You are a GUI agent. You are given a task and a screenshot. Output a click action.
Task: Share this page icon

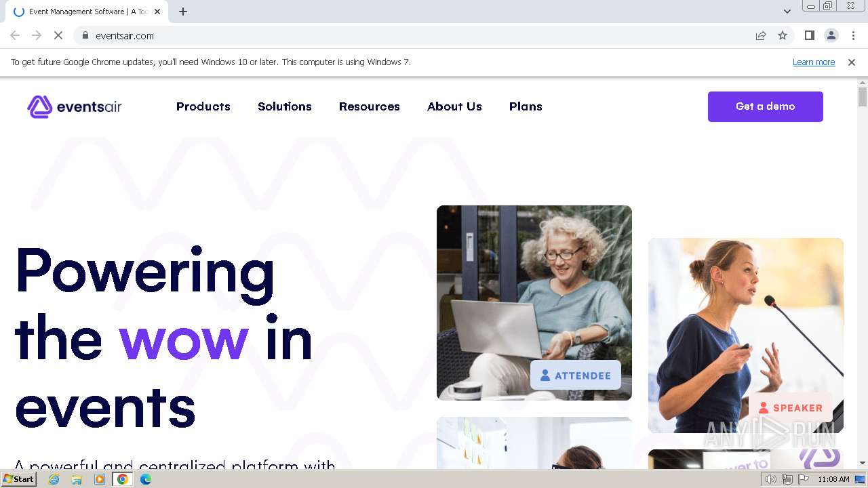click(x=761, y=35)
